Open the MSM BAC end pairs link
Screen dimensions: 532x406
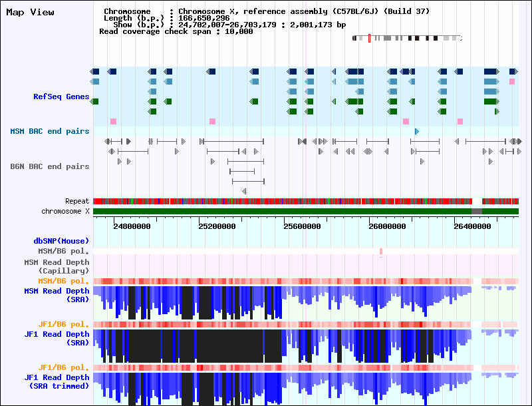pyautogui.click(x=49, y=131)
